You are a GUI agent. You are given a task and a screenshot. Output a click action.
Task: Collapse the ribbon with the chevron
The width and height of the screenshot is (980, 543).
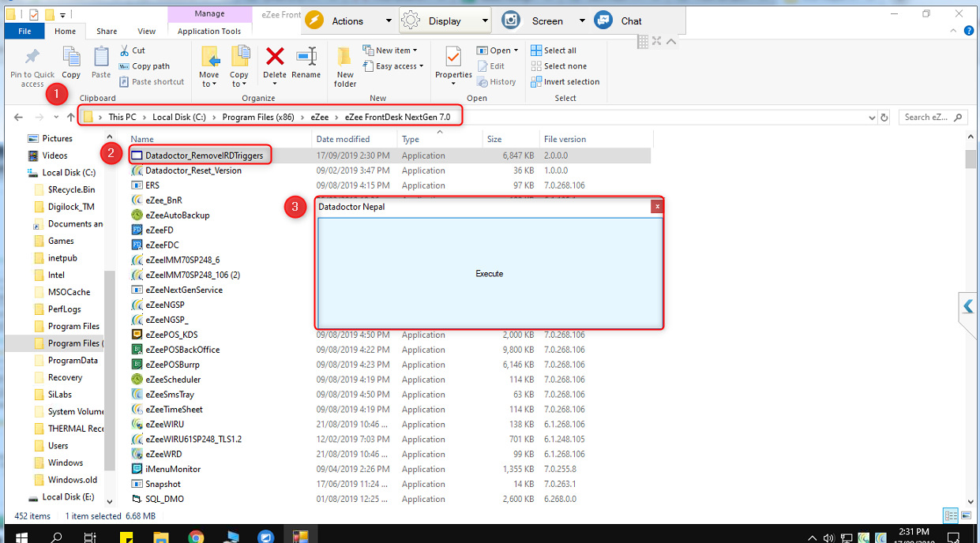point(952,31)
